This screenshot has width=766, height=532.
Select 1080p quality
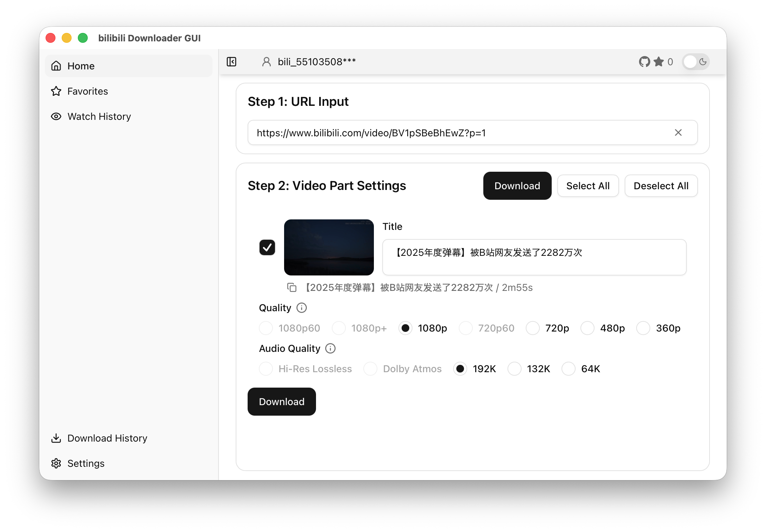point(405,328)
